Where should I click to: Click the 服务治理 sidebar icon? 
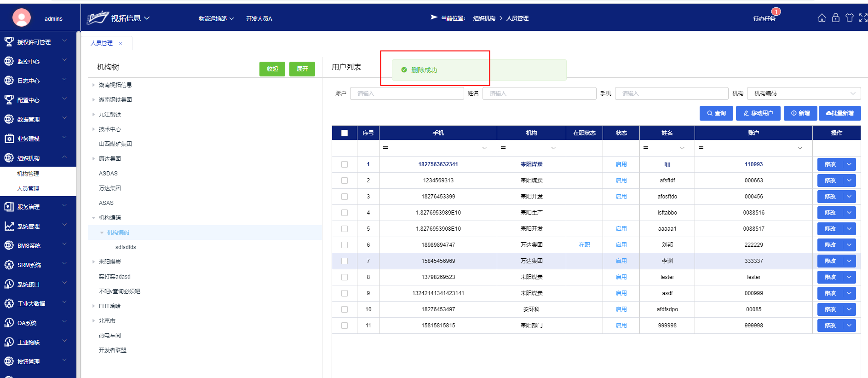pyautogui.click(x=9, y=207)
